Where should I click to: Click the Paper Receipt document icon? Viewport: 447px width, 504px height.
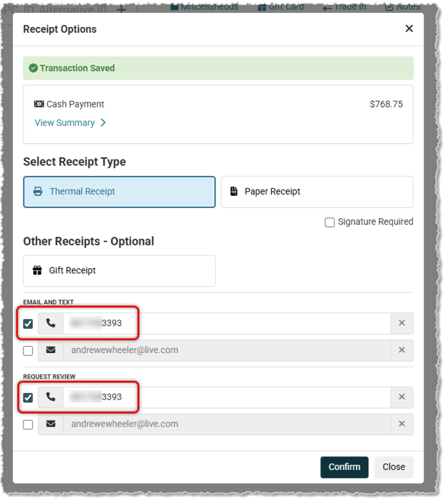coord(234,191)
